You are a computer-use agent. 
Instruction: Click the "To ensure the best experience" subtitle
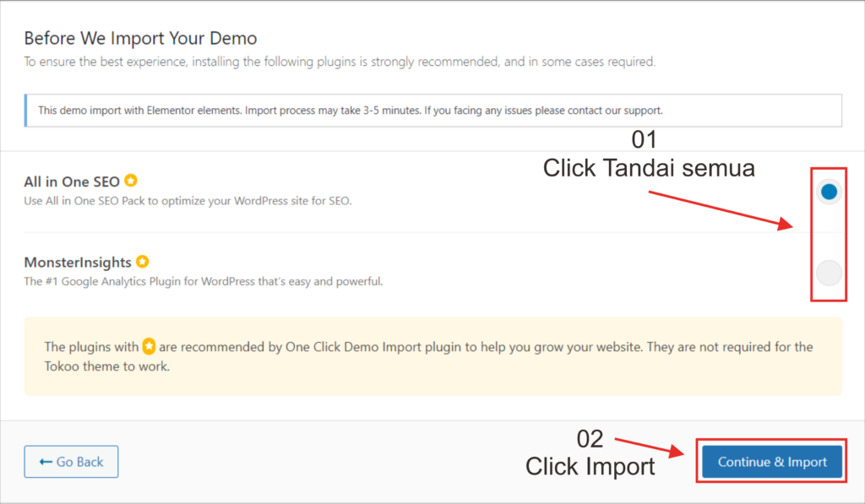(x=339, y=62)
